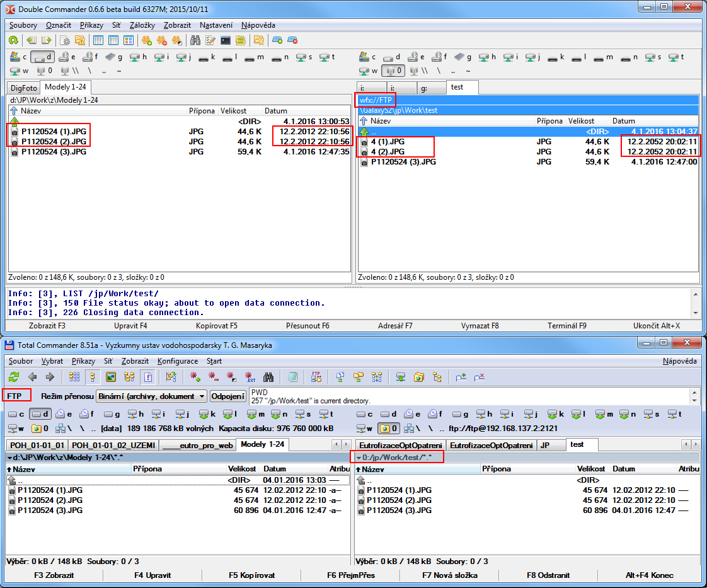Select drive e in Total Commander's left drive bar

tap(64, 414)
